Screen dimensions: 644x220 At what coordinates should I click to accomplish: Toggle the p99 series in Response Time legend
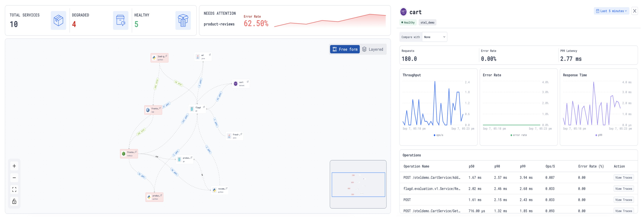(599, 135)
